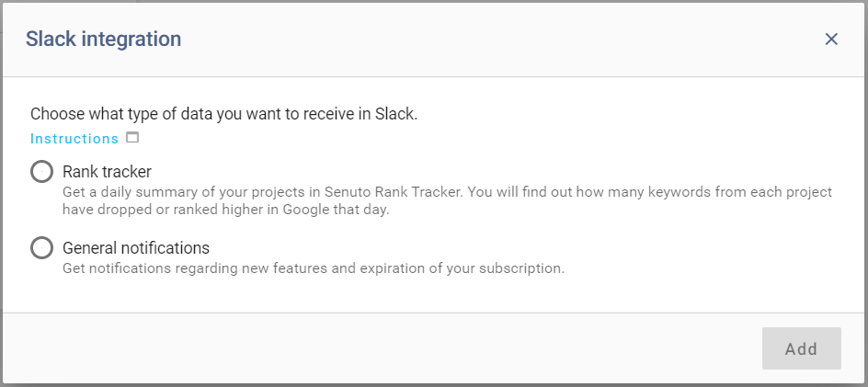Screen dimensions: 868x387
Task: Click the General notifications option label
Action: pos(136,247)
